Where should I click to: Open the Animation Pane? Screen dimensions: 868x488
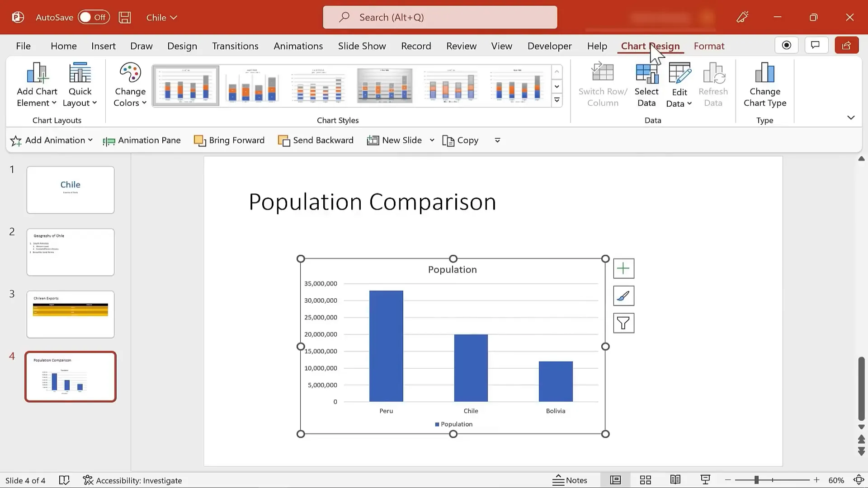[x=142, y=141]
